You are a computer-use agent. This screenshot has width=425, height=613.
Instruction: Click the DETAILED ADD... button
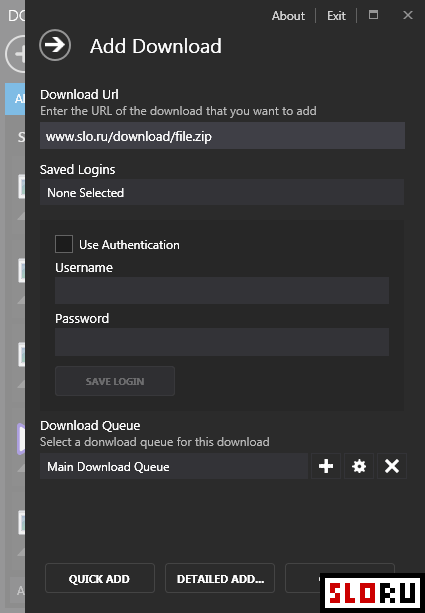point(220,578)
